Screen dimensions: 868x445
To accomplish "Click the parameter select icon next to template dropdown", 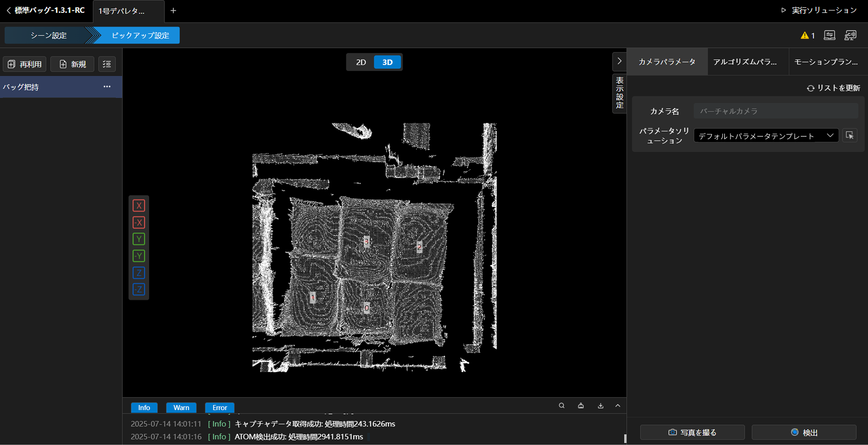I will click(849, 135).
